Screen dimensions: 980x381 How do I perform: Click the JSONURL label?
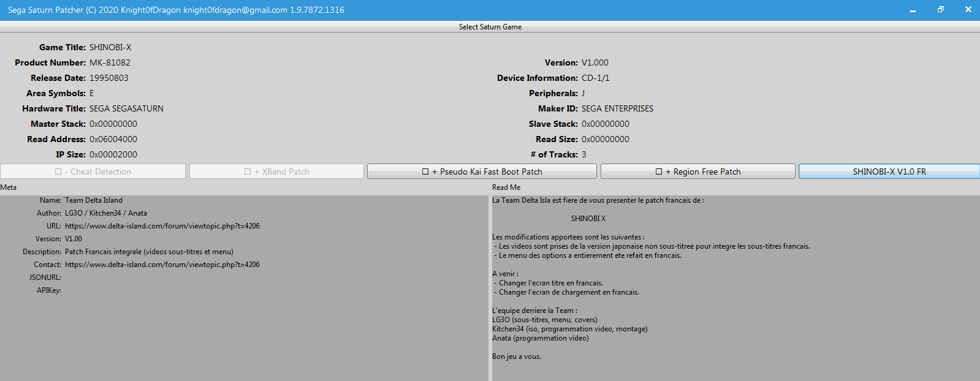click(45, 277)
